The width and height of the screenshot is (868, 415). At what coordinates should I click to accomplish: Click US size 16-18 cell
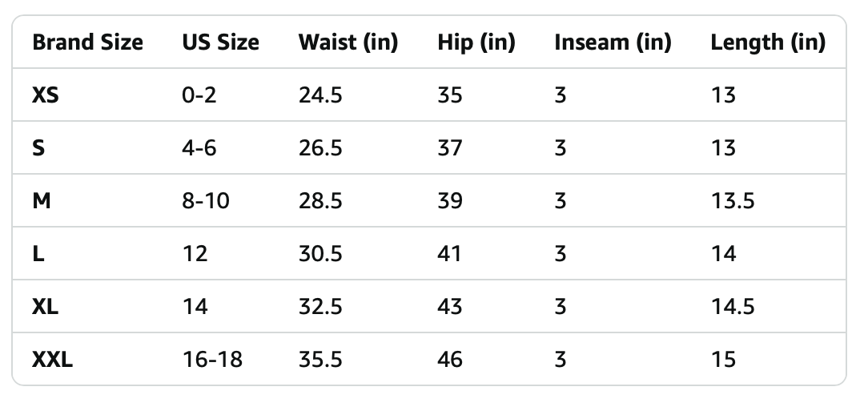(x=211, y=360)
